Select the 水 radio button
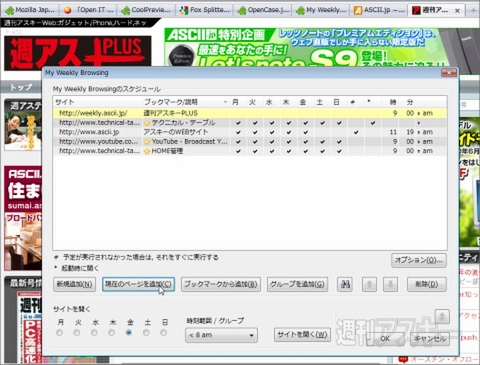The height and width of the screenshot is (365, 480). point(94,333)
